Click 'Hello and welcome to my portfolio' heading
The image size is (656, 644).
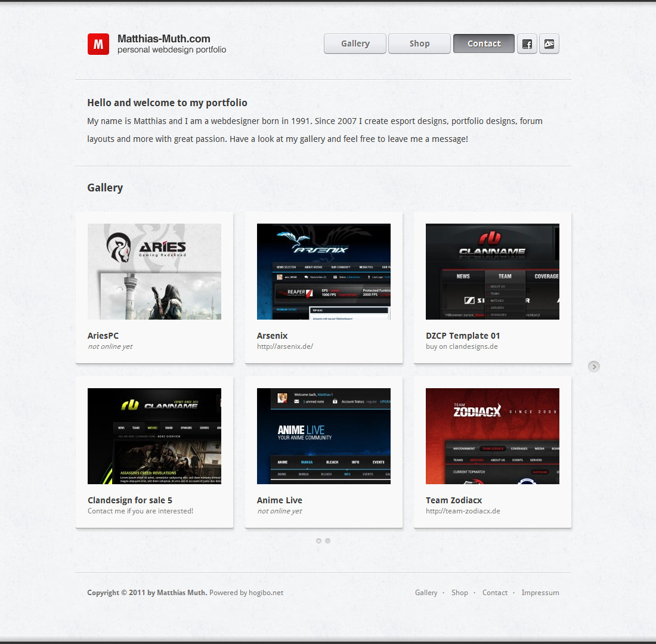pos(168,103)
